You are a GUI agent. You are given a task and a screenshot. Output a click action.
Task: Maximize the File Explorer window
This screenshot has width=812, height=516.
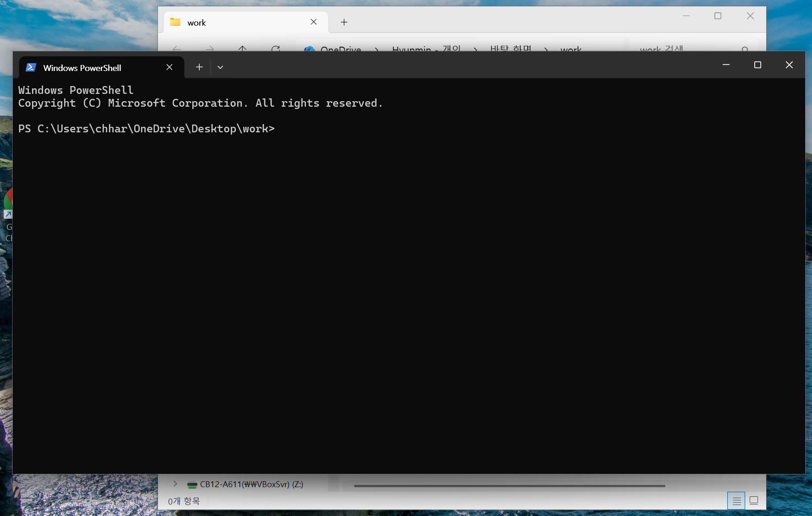(718, 16)
